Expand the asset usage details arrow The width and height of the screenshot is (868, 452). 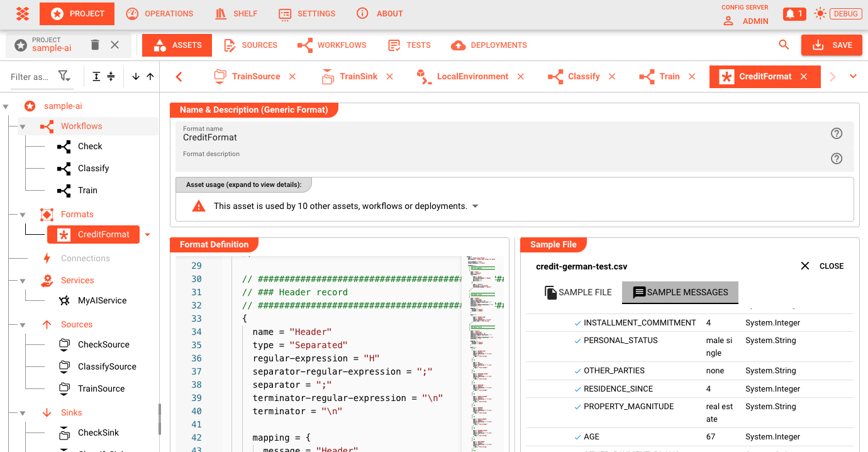point(475,206)
